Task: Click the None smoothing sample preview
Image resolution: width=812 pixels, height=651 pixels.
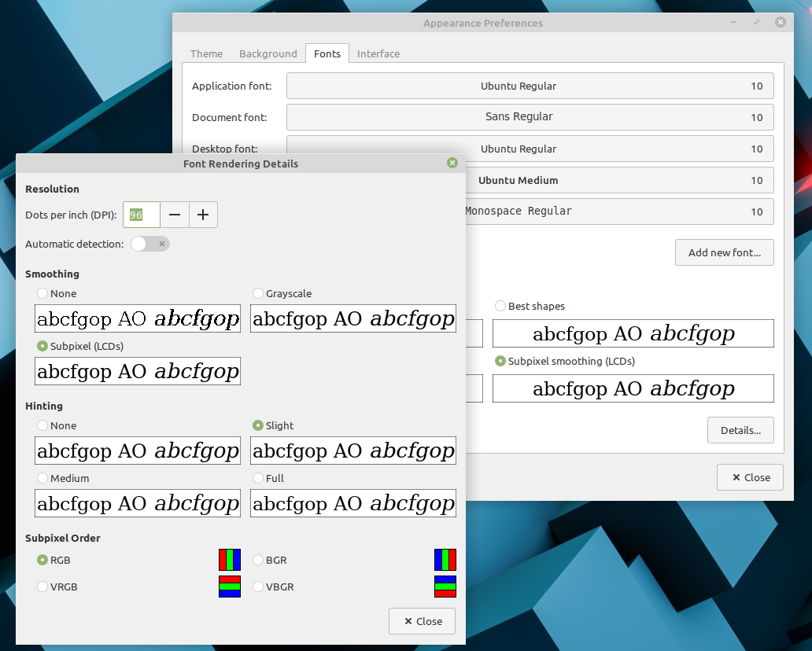Action: (138, 318)
